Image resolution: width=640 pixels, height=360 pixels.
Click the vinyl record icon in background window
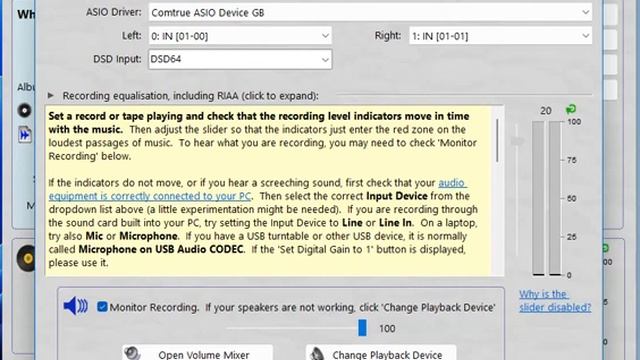26,258
